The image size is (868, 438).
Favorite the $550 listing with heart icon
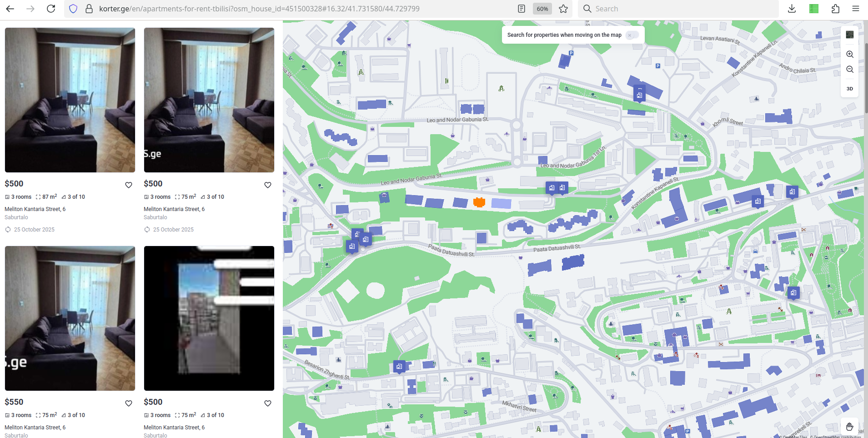(129, 403)
